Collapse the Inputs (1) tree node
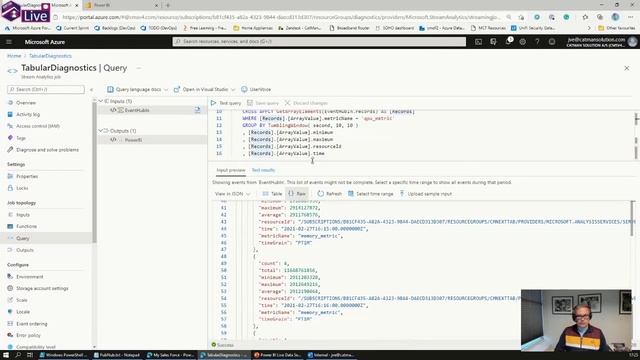Viewport: 640px width, 360px height. click(x=101, y=101)
